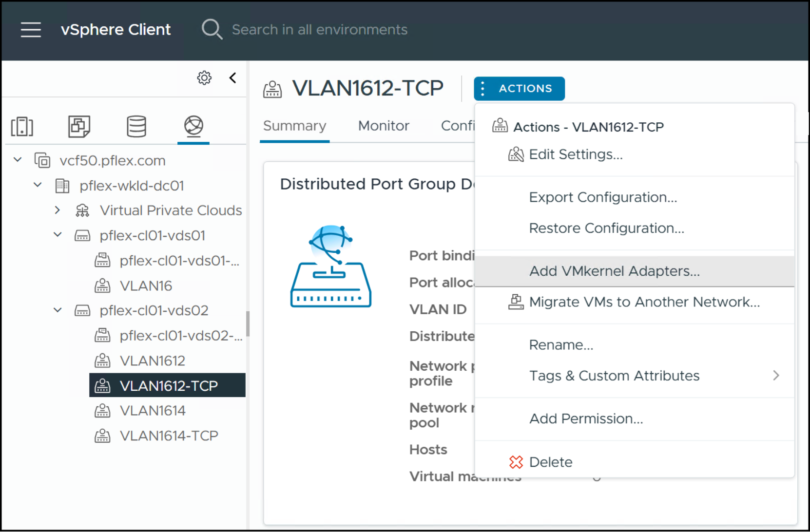Click the search magnifier icon

click(212, 29)
